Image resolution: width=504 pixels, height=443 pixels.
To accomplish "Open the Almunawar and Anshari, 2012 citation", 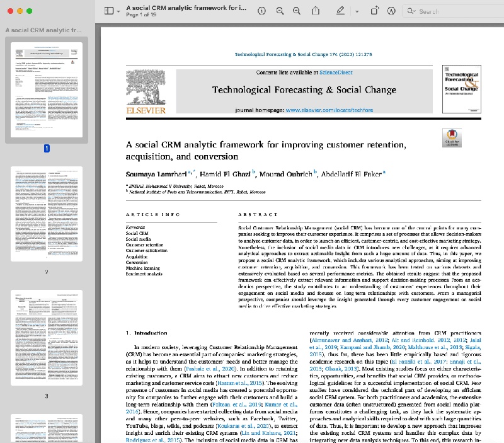I will click(350, 340).
